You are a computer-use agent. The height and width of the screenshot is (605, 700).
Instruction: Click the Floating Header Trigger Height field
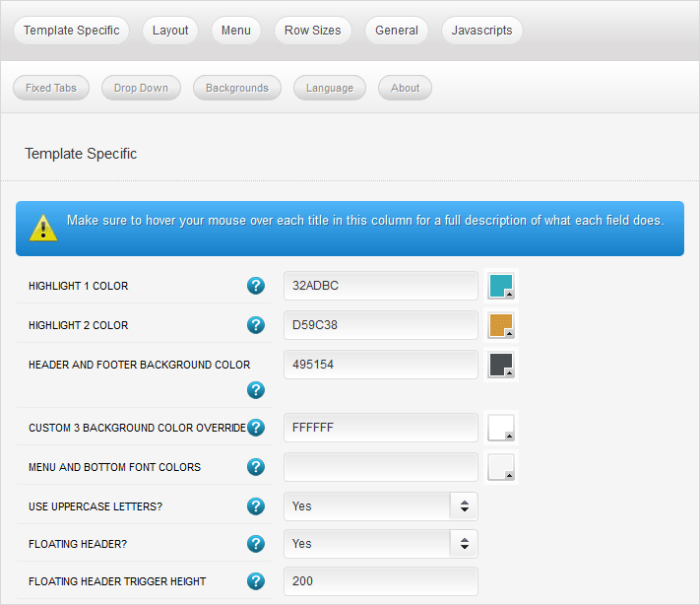(x=380, y=581)
